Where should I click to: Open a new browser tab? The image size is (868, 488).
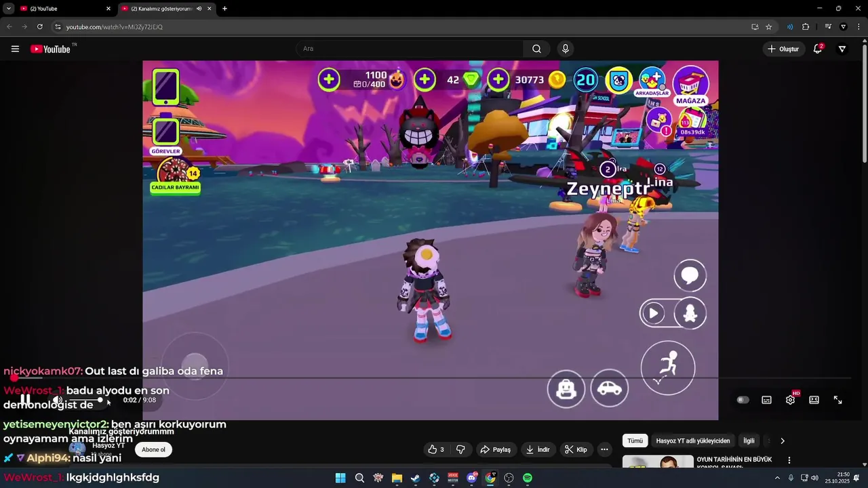(x=224, y=9)
